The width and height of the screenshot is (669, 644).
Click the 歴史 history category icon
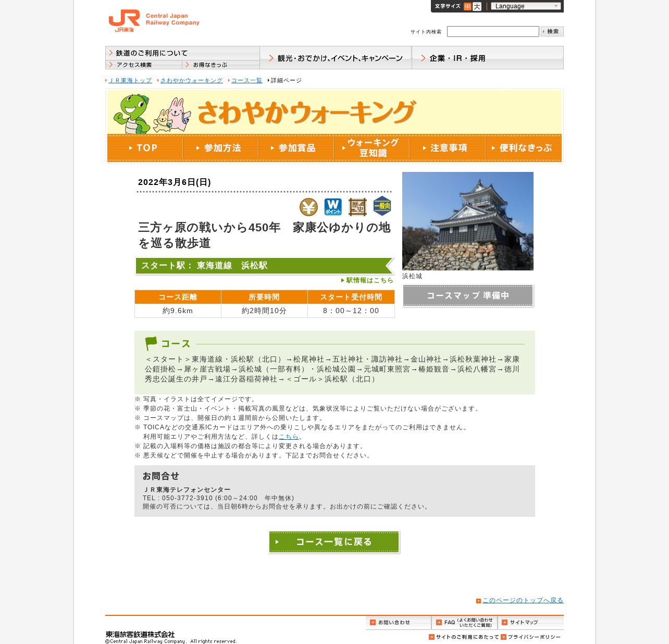click(x=357, y=207)
